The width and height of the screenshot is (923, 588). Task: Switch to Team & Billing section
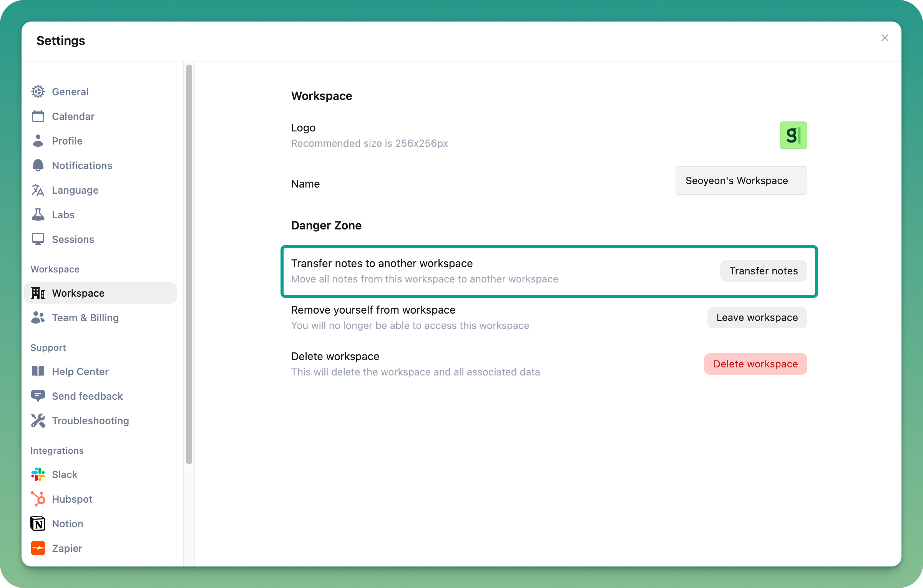(x=85, y=318)
